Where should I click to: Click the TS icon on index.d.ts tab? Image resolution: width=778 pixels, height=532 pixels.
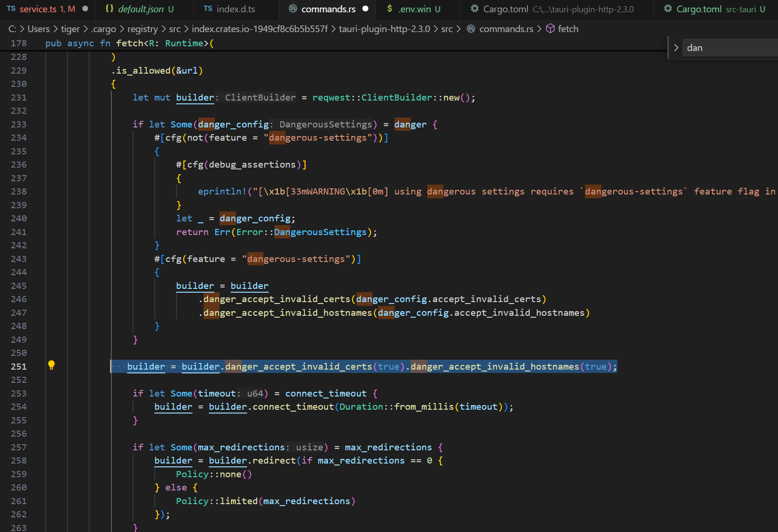click(208, 9)
